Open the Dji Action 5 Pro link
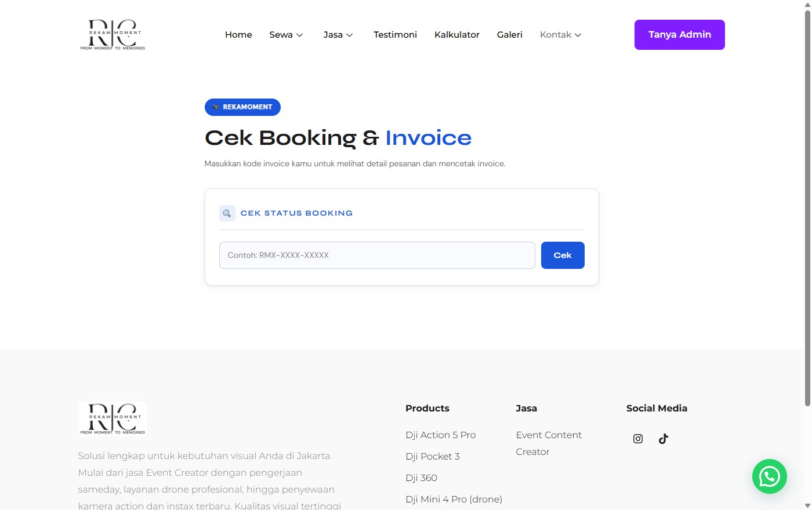The height and width of the screenshot is (510, 812). (x=441, y=435)
